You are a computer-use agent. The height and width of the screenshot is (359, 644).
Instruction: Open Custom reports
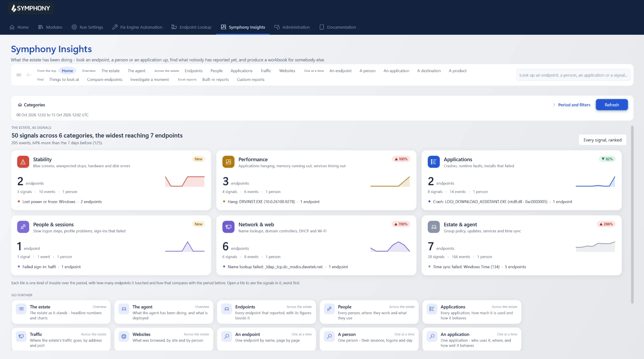tap(251, 80)
